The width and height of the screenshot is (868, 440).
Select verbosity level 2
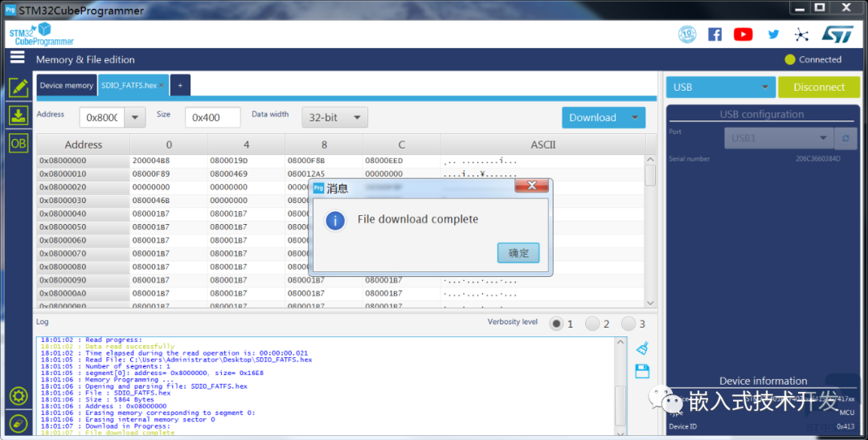click(x=592, y=324)
